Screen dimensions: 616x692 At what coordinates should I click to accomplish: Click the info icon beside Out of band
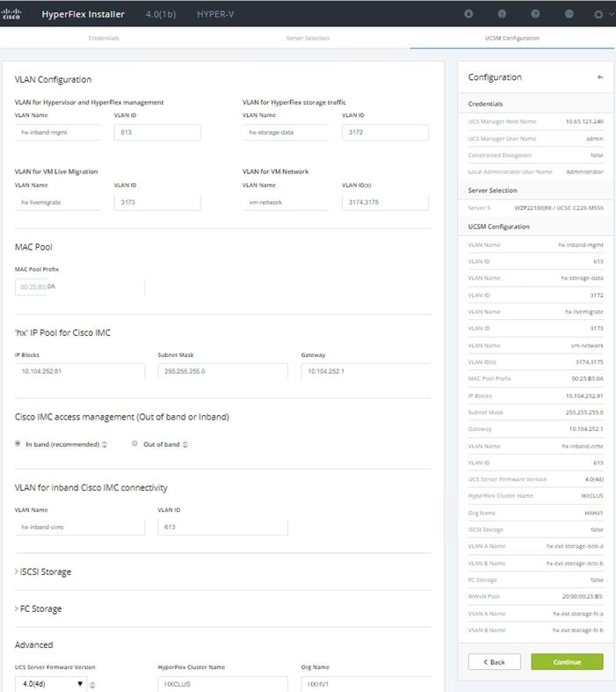[x=185, y=444]
